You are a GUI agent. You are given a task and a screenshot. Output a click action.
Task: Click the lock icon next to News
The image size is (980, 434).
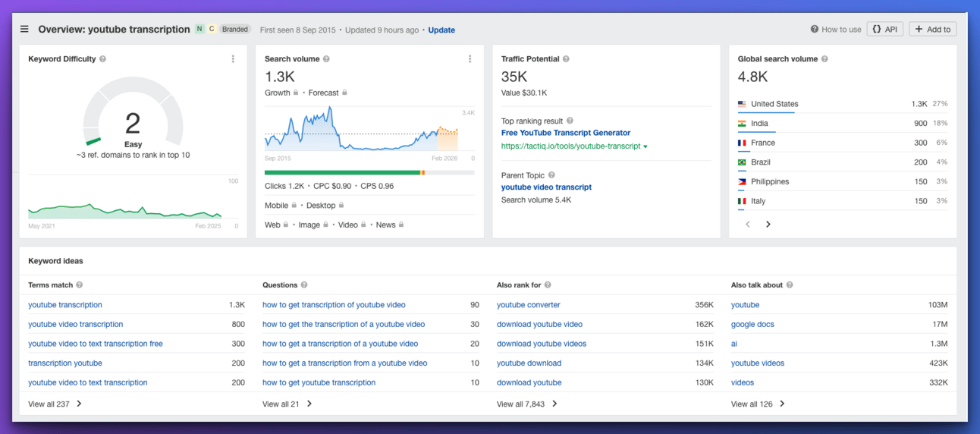point(401,225)
